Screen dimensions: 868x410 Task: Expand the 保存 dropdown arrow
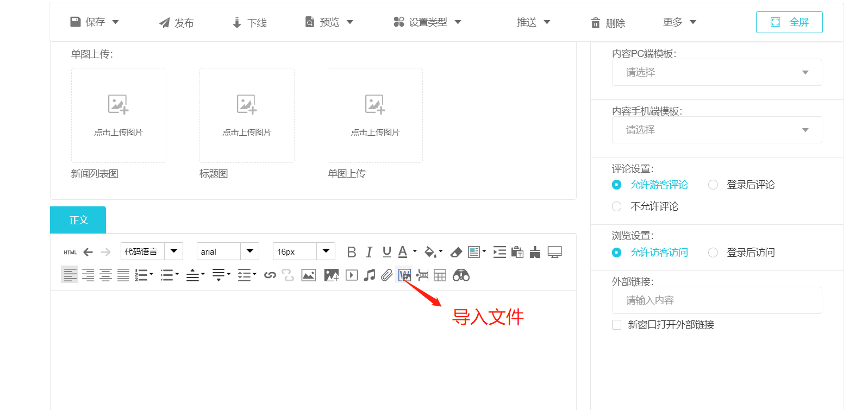click(115, 22)
